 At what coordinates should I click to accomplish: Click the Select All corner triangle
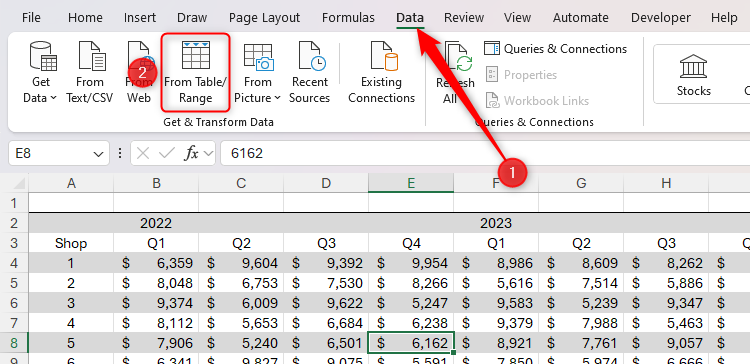(x=18, y=183)
